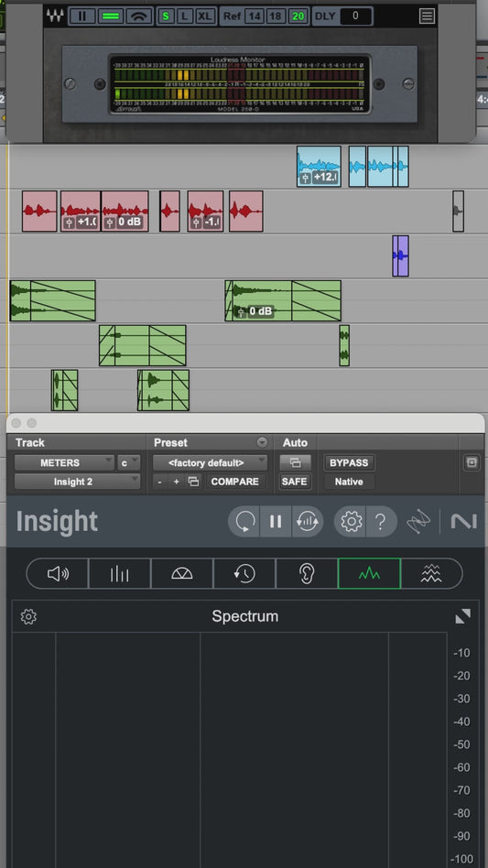
Task: Pause the Insight meters
Action: point(276,522)
